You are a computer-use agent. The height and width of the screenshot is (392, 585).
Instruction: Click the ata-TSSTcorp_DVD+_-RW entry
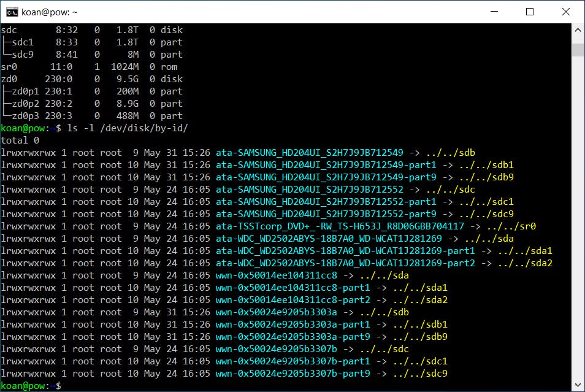(x=340, y=226)
